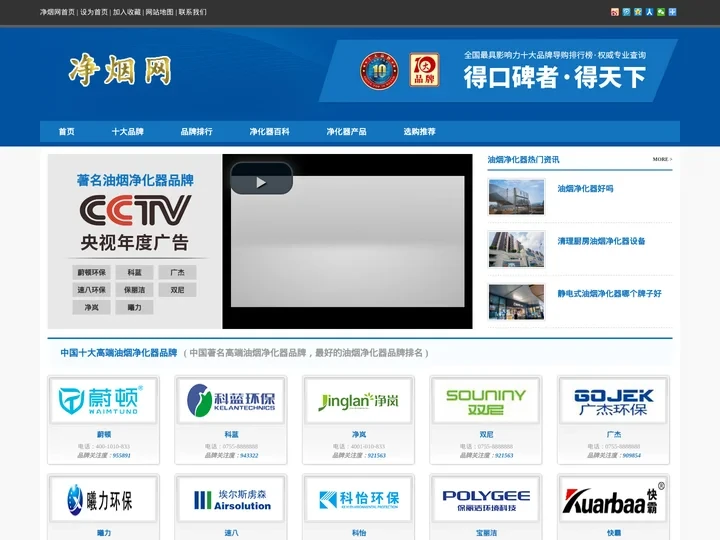Click the 909854 brand attention value
Viewport: 720px width, 540px height.
[x=632, y=456]
